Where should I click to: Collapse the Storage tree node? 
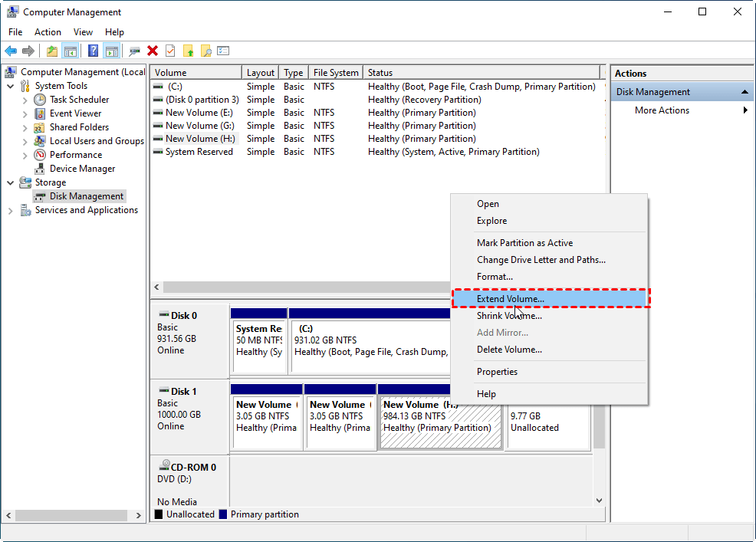click(x=10, y=182)
